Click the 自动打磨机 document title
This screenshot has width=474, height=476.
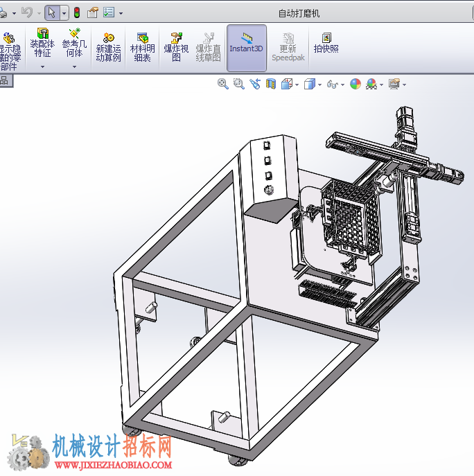point(299,13)
